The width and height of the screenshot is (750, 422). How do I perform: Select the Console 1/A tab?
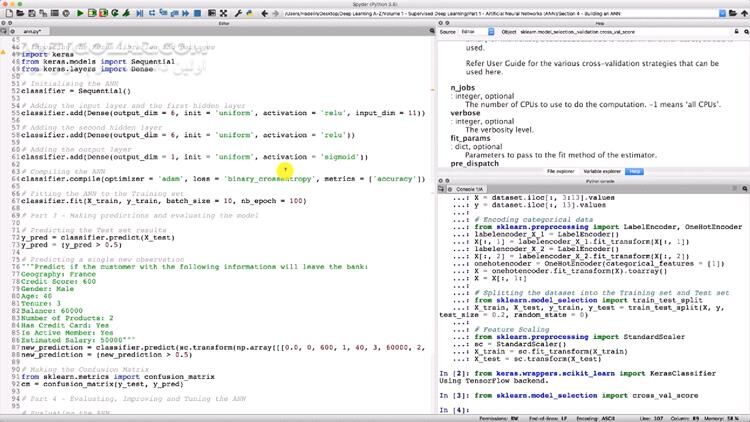[467, 188]
